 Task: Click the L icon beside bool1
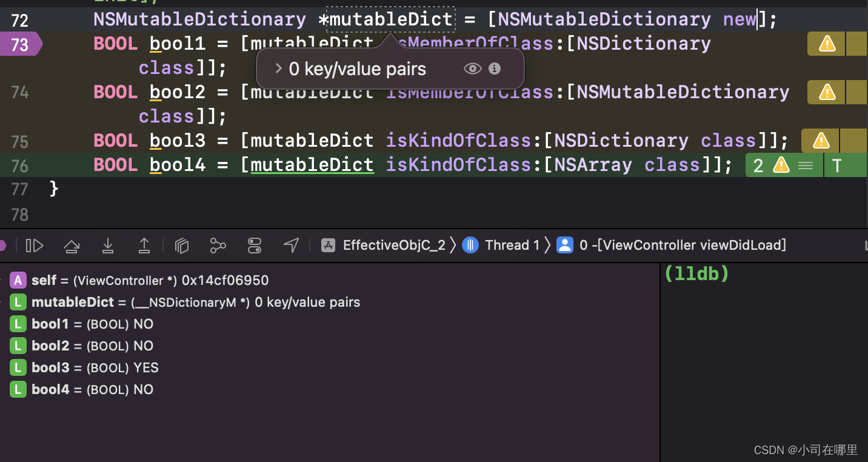point(18,324)
